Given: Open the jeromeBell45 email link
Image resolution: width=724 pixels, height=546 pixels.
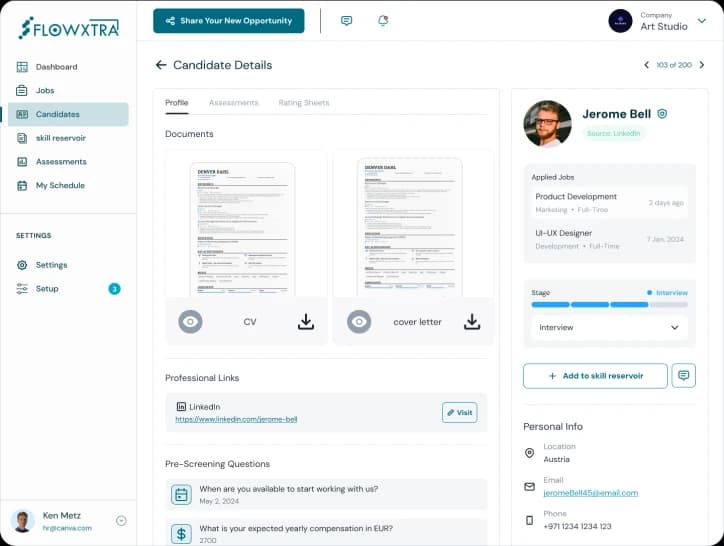Looking at the screenshot, I should click(590, 493).
